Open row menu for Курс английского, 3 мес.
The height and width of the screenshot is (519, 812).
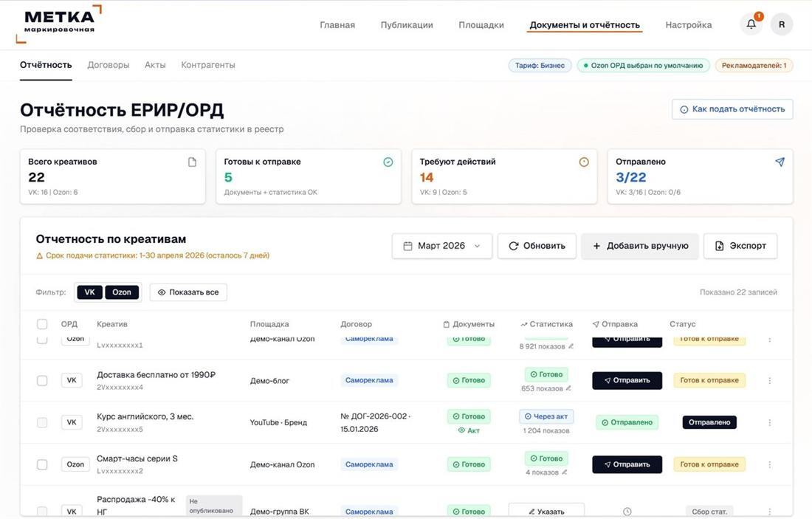click(769, 422)
